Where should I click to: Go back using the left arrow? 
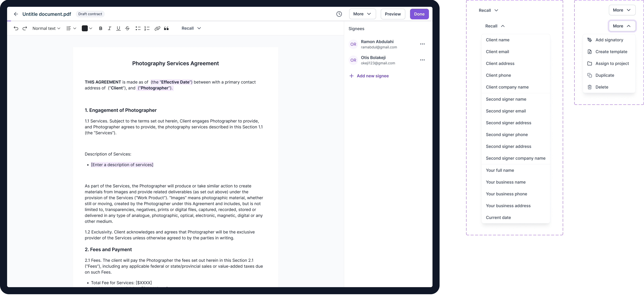point(16,14)
